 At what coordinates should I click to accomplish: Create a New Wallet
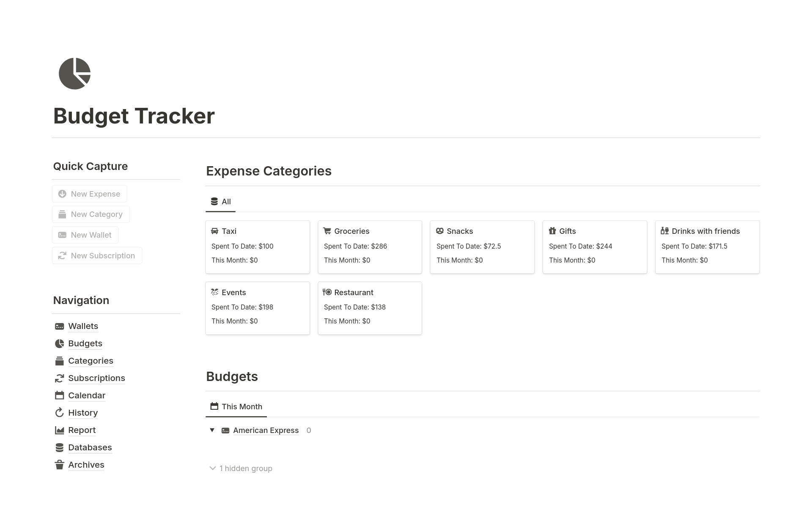click(x=85, y=235)
